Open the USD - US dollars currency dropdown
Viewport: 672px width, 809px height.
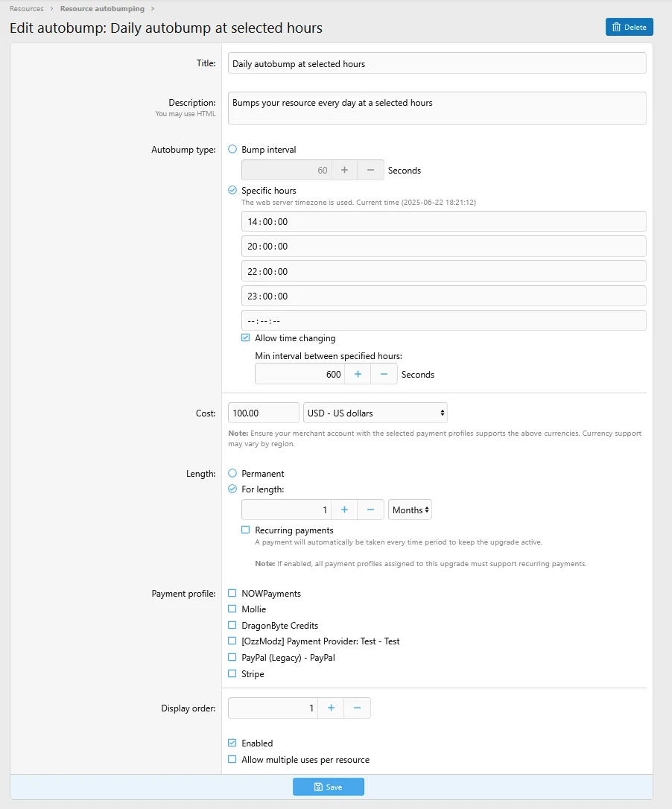click(375, 413)
